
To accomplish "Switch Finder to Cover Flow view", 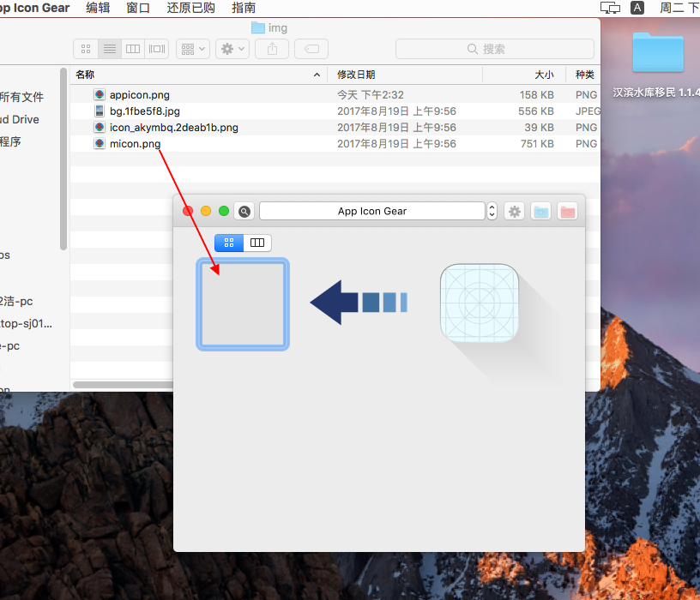I will pyautogui.click(x=157, y=49).
